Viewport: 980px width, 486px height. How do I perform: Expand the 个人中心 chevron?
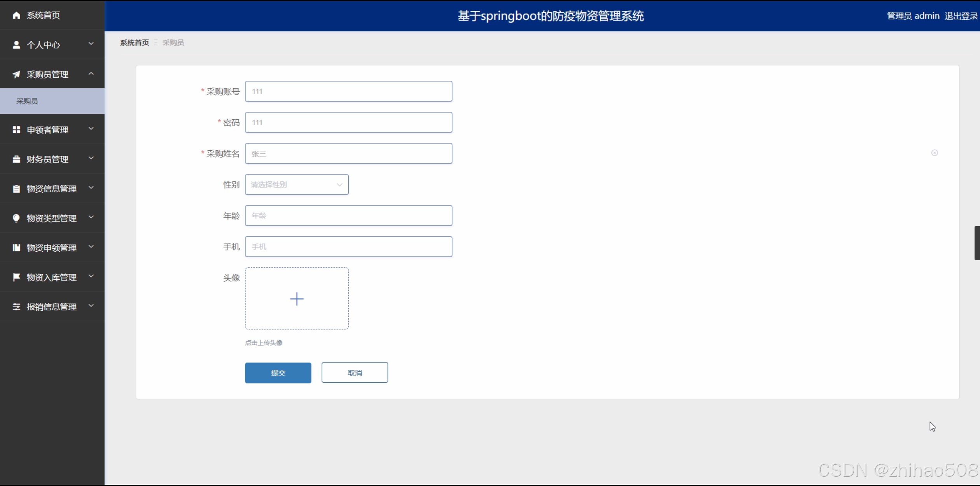pyautogui.click(x=91, y=44)
